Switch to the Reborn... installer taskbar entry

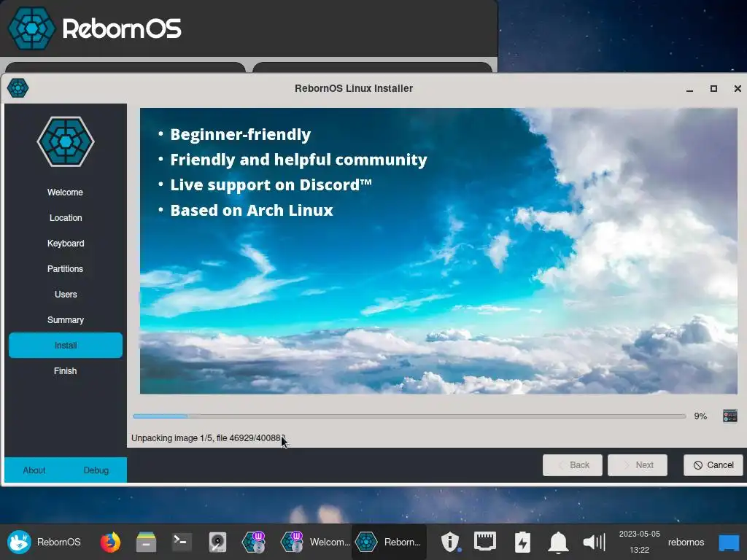pyautogui.click(x=390, y=542)
